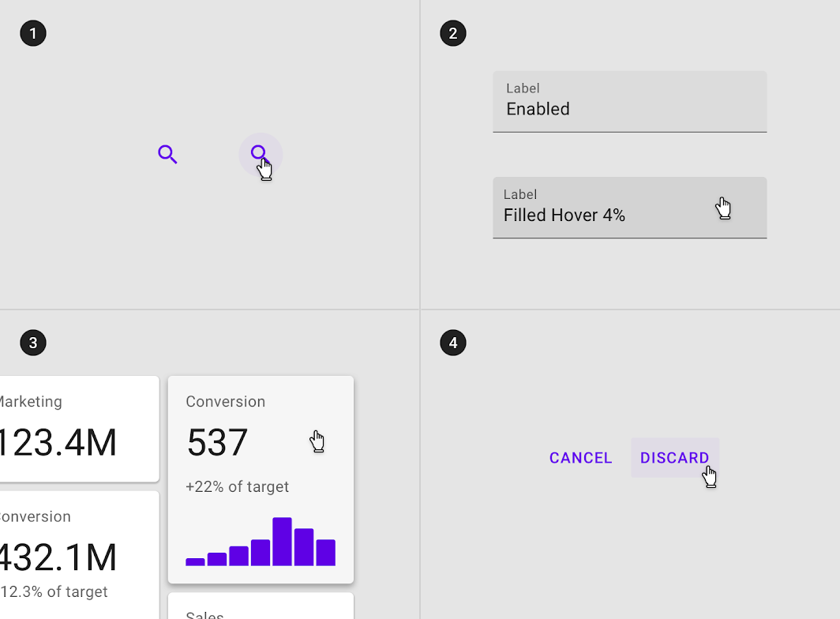Viewport: 840px width, 619px height.
Task: Click the tallest bar in Conversion chart
Action: 283,542
